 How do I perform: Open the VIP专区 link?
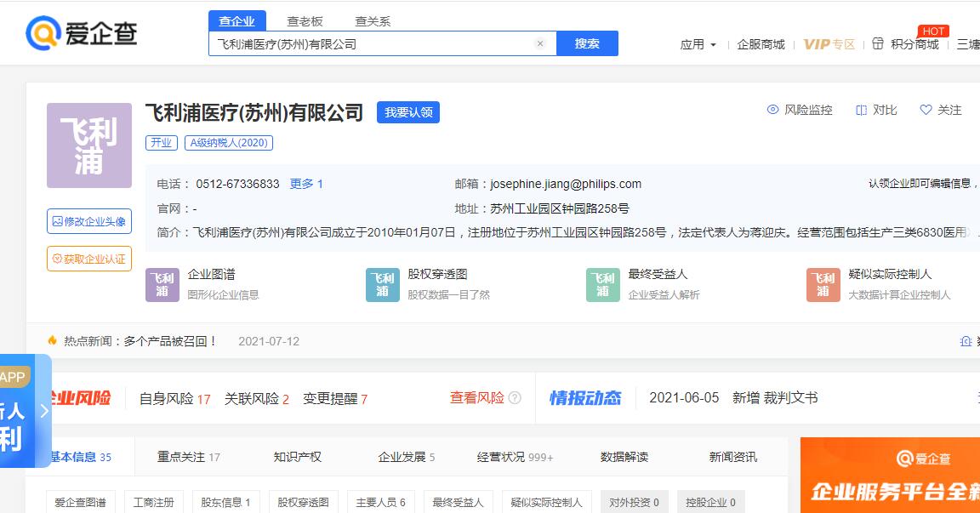(x=829, y=44)
